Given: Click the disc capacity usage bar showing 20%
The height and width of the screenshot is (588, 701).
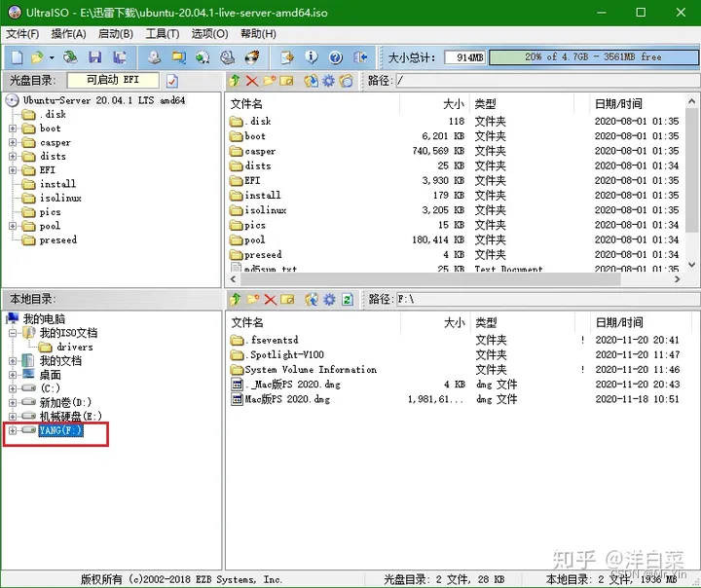Looking at the screenshot, I should 593,57.
